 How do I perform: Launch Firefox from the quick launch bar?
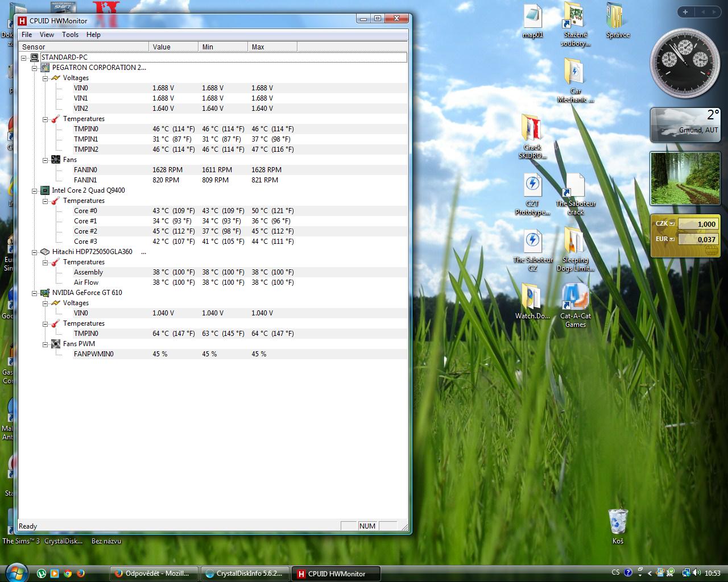click(80, 573)
